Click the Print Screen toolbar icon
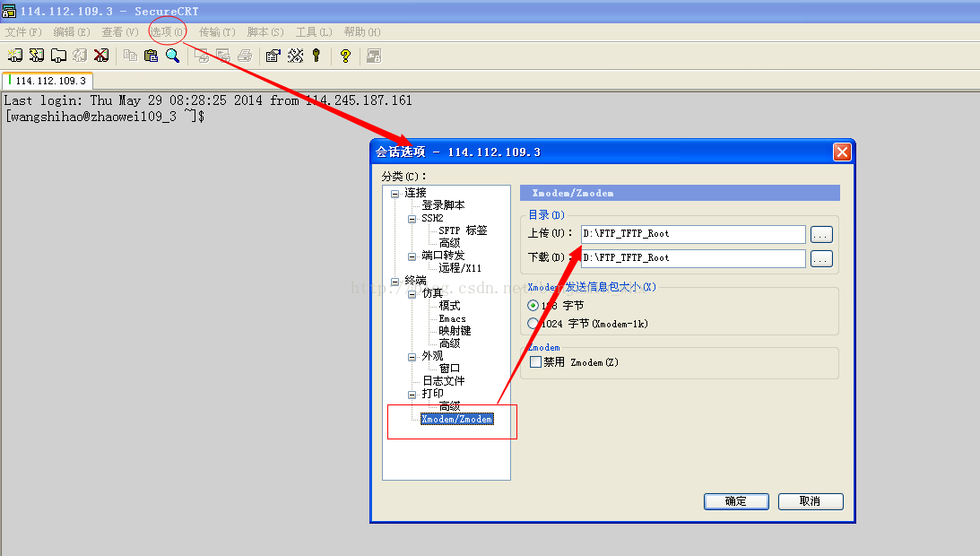 [201, 56]
